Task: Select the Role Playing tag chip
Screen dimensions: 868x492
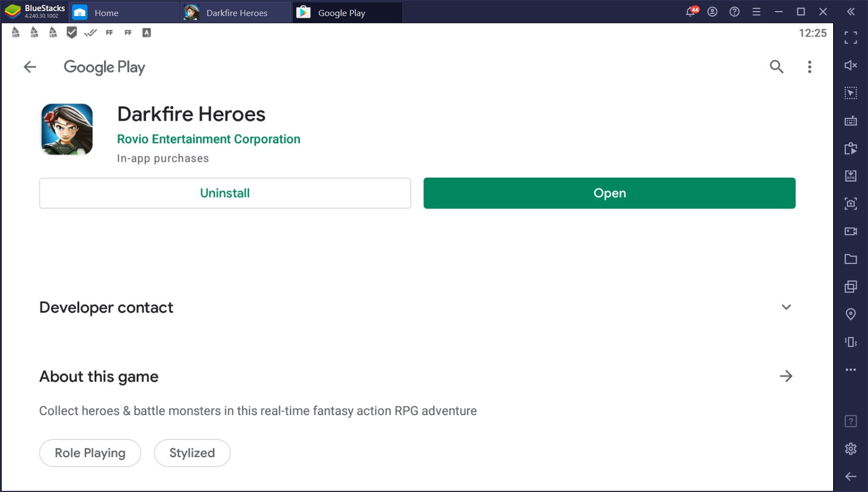Action: pyautogui.click(x=90, y=453)
